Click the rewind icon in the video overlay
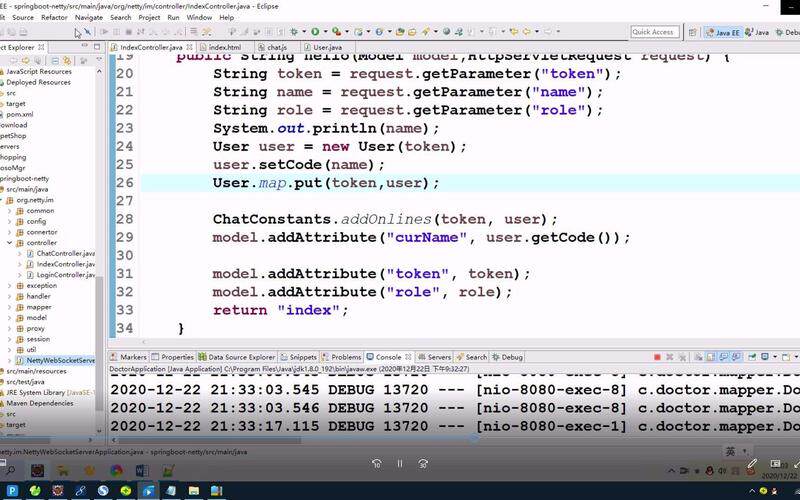Image resolution: width=800 pixels, height=500 pixels. [377, 463]
